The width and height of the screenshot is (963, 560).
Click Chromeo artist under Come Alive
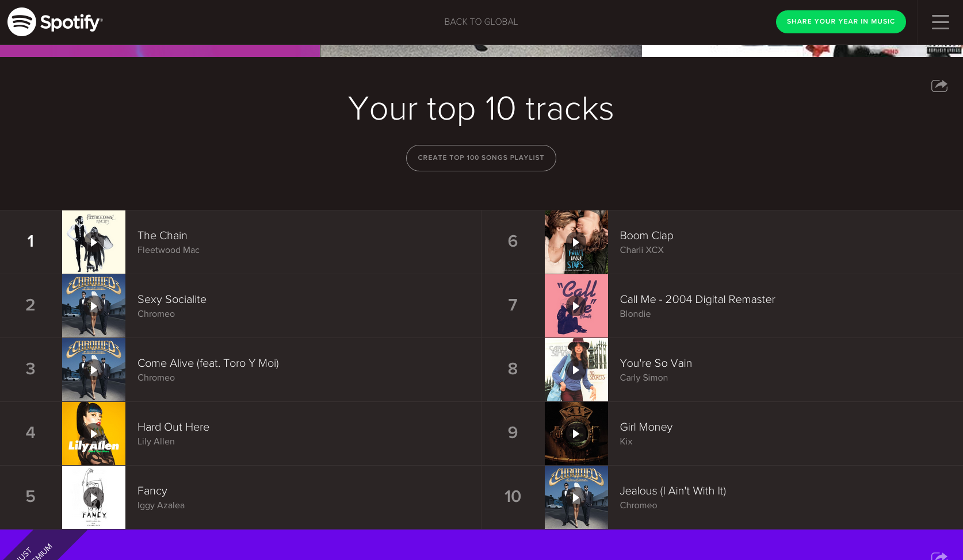coord(156,378)
